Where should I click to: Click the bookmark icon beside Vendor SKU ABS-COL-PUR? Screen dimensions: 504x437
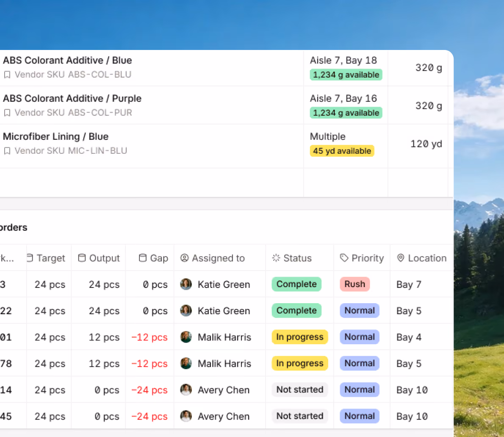[7, 113]
